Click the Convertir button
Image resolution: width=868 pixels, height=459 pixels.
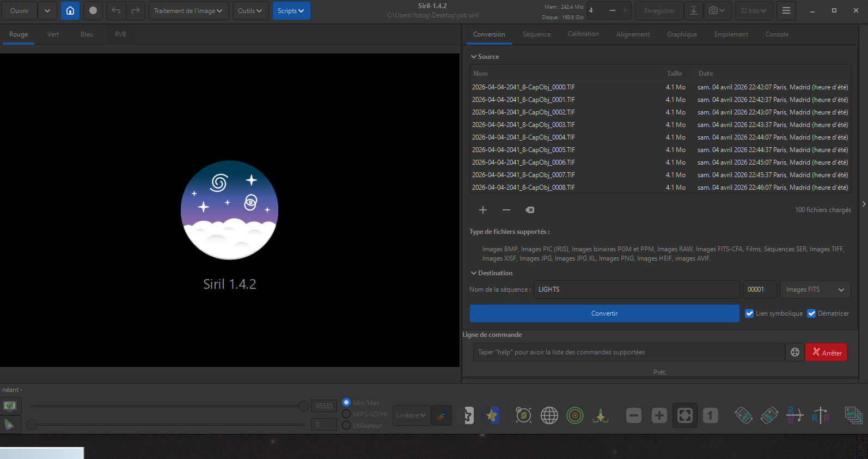[x=604, y=313]
